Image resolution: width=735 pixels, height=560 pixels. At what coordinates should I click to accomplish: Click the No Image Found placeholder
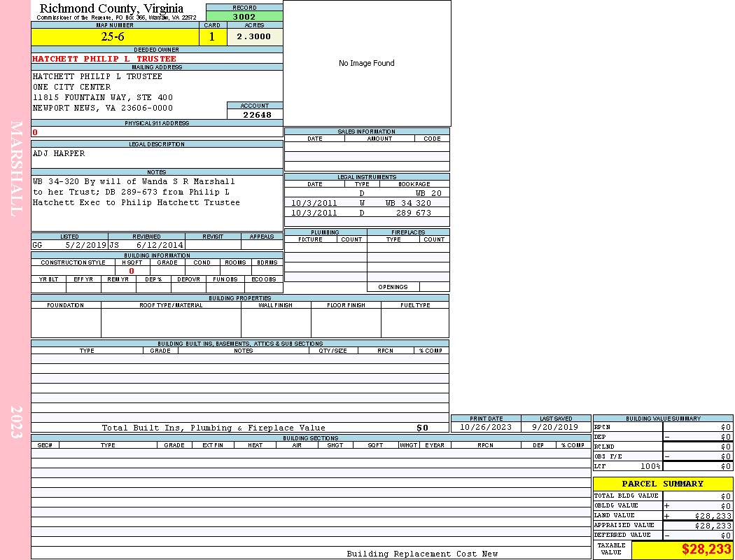[366, 63]
